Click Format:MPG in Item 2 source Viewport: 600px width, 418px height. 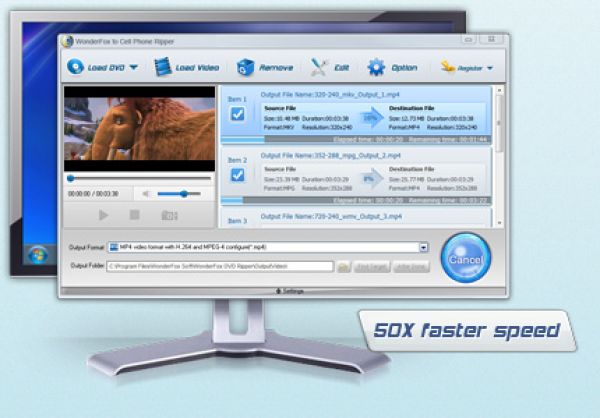click(x=279, y=188)
